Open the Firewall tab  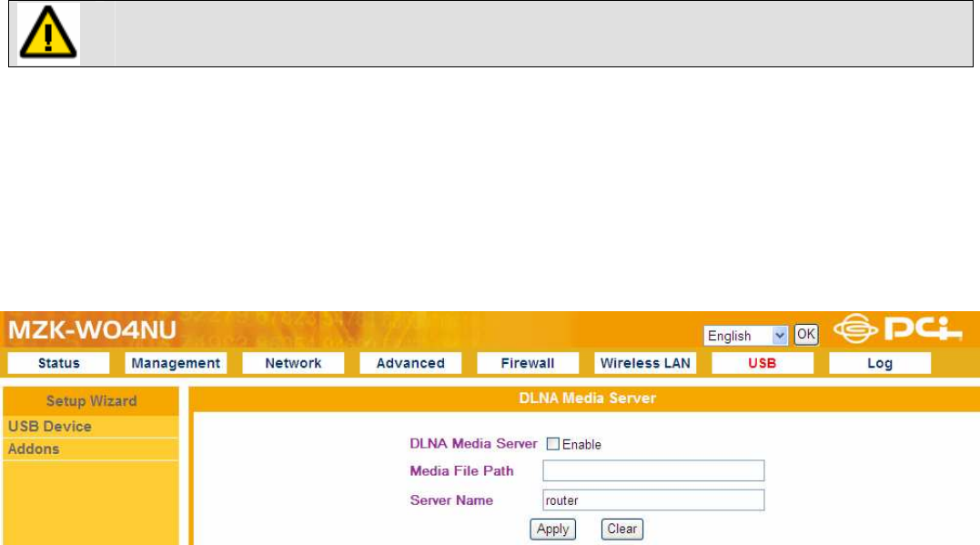point(528,363)
